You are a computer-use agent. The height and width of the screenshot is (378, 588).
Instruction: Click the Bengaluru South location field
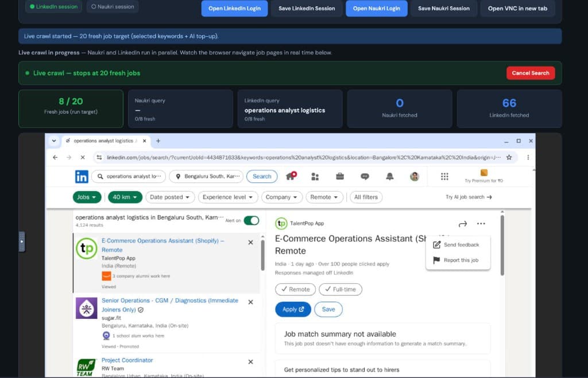coord(206,177)
